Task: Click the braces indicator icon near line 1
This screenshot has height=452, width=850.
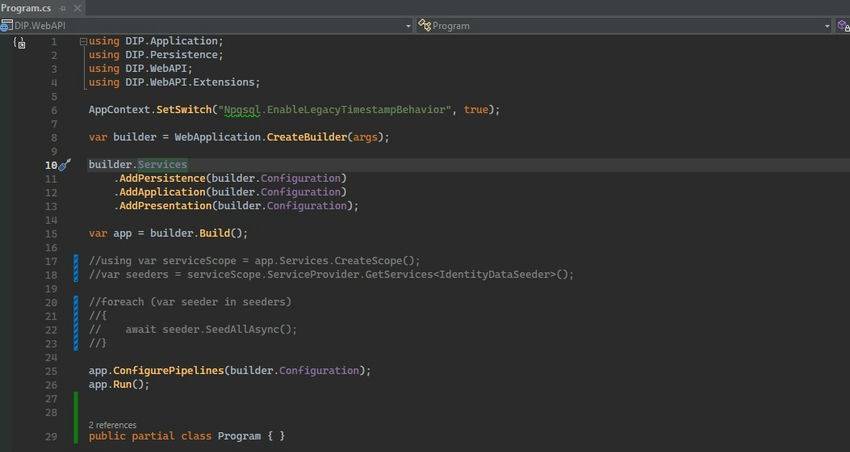Action: (20, 43)
